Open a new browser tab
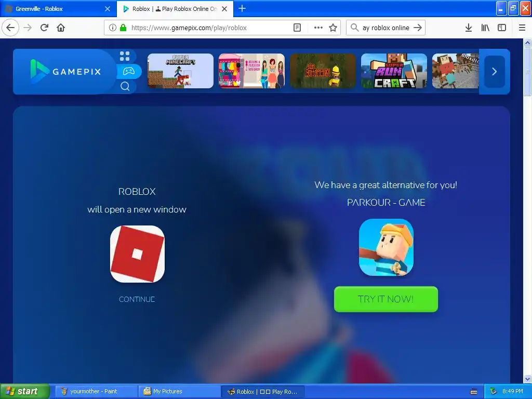Viewport: 532px width, 399px height. click(x=242, y=8)
